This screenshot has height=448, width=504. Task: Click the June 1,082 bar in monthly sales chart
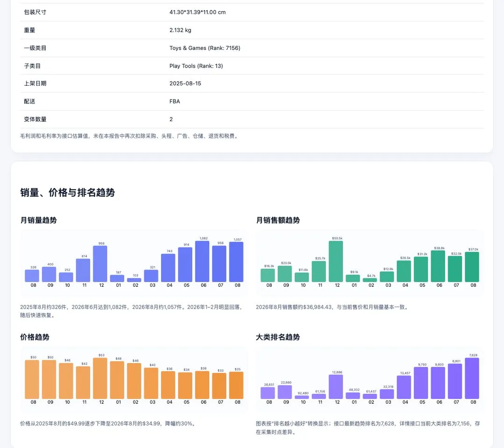tap(203, 262)
